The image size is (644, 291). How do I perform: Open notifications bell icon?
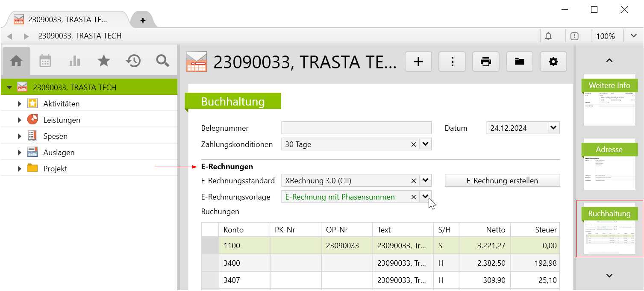548,36
